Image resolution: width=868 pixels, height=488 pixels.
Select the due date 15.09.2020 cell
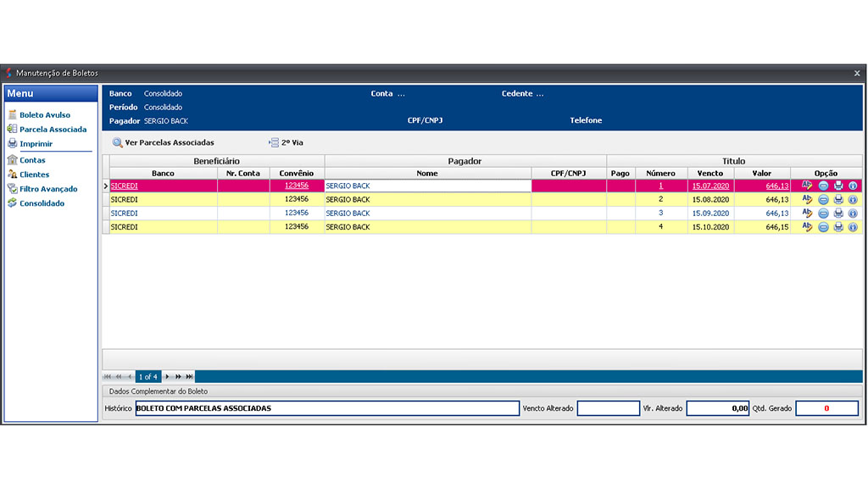pos(711,213)
